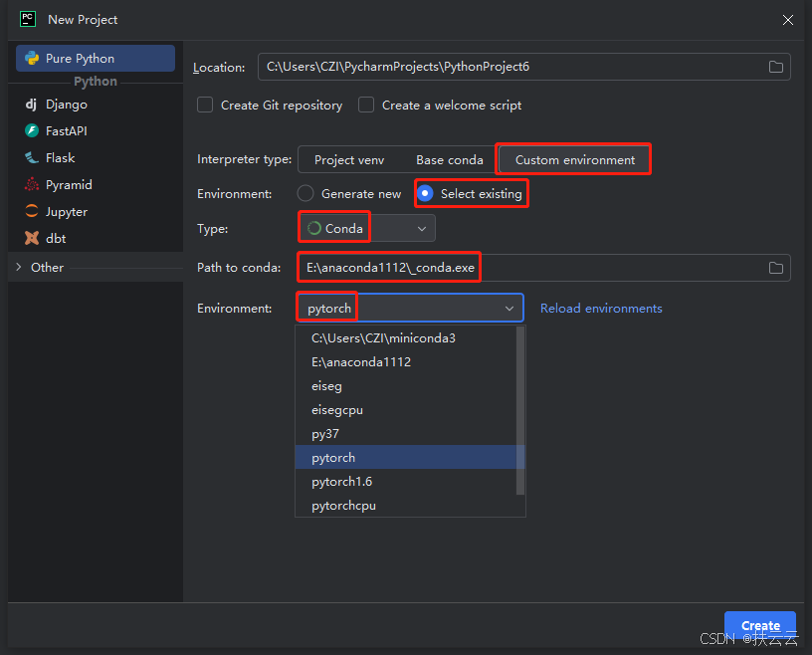The height and width of the screenshot is (655, 812).
Task: Select Pure Python project type
Action: (x=96, y=58)
